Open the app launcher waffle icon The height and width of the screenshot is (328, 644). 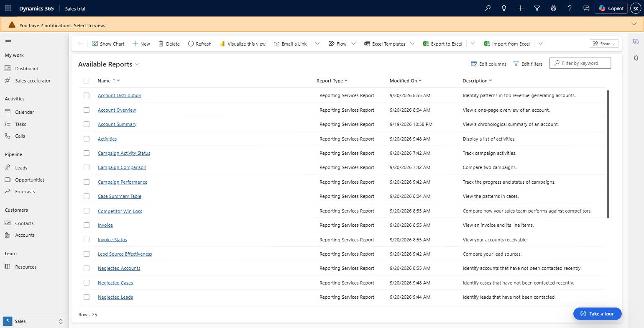pos(8,8)
